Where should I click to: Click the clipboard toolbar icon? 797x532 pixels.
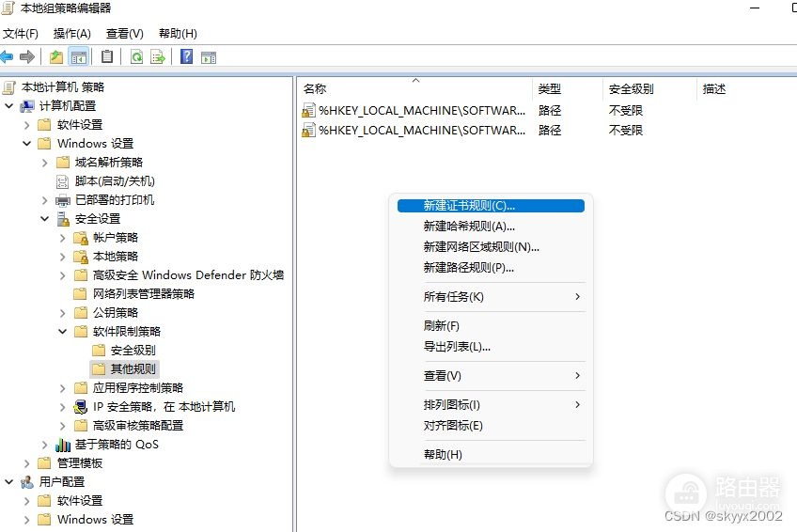(107, 56)
